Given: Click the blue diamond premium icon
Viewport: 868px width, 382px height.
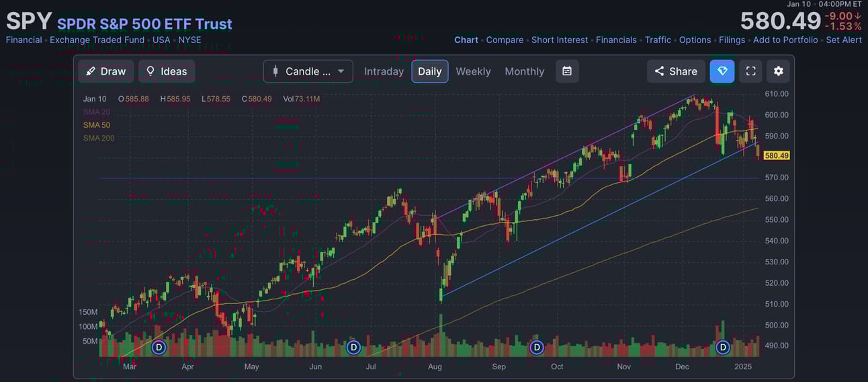Looking at the screenshot, I should (722, 71).
